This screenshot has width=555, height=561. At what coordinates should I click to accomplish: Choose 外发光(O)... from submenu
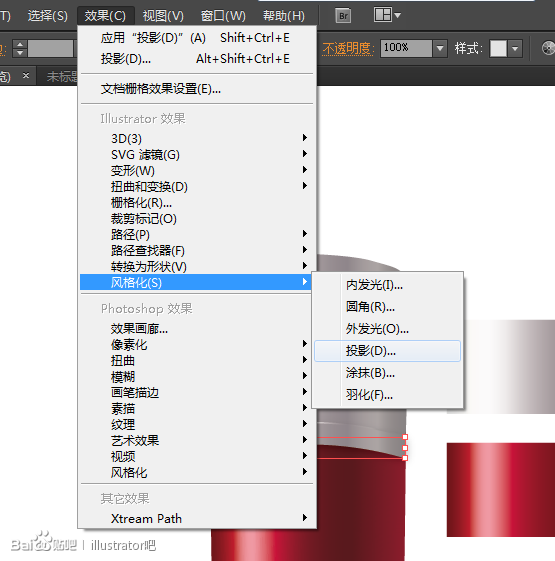point(388,329)
